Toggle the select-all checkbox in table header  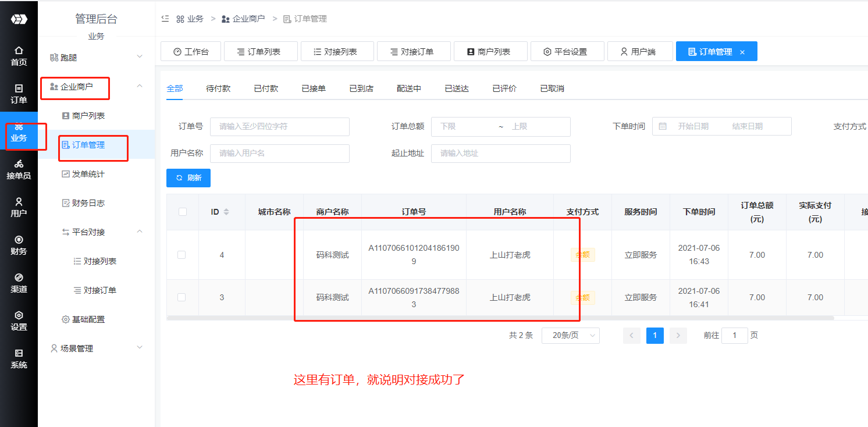[x=182, y=211]
